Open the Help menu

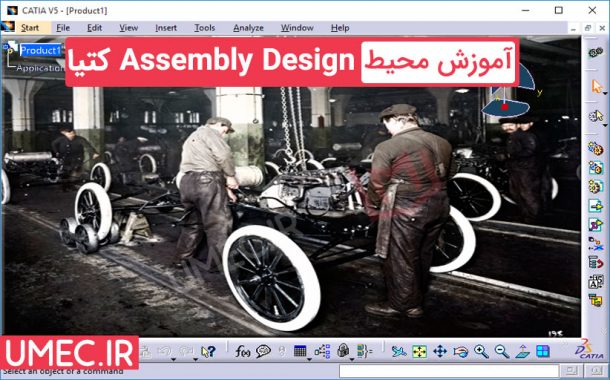(x=340, y=28)
